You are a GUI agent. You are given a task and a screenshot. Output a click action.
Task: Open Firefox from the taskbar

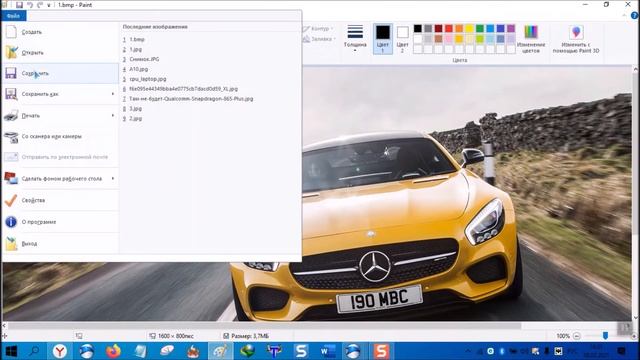(113, 351)
